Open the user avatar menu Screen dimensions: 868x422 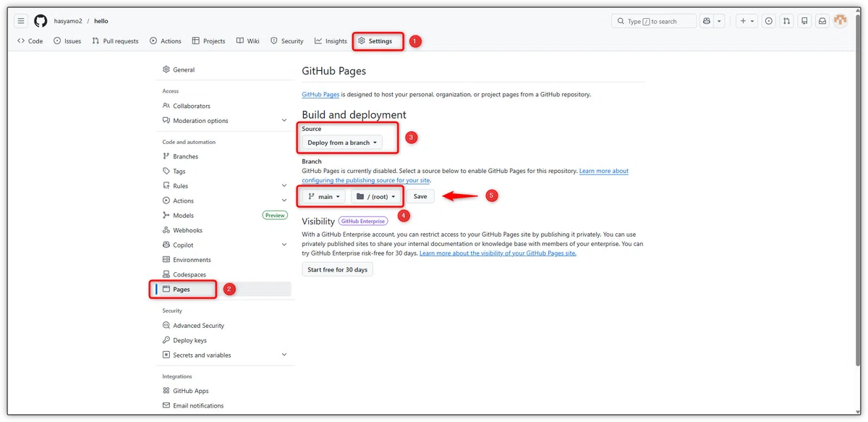point(841,21)
